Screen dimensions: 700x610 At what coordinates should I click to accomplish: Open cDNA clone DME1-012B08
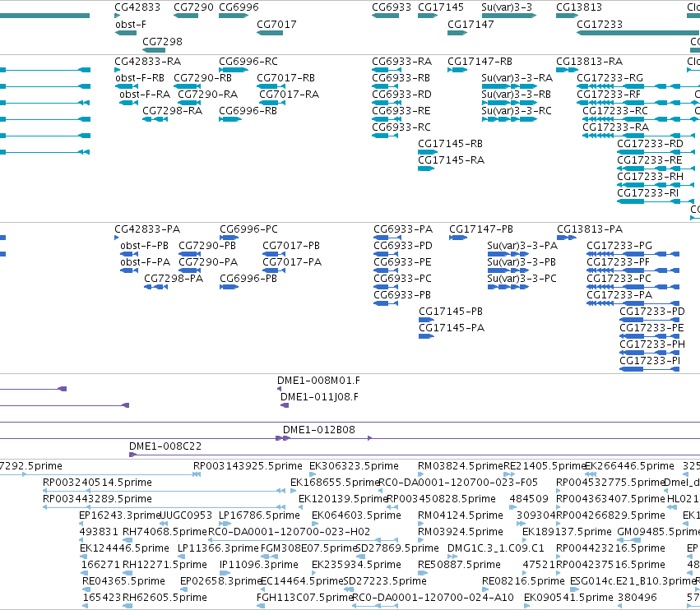click(319, 430)
